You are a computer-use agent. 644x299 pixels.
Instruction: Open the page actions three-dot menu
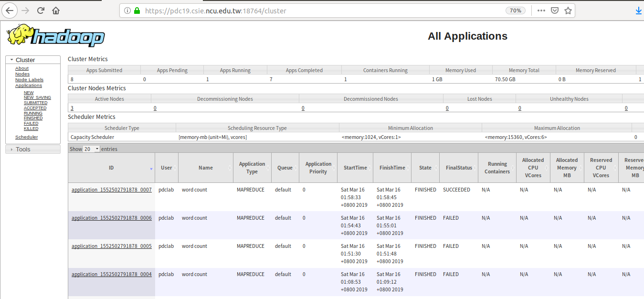tap(541, 11)
